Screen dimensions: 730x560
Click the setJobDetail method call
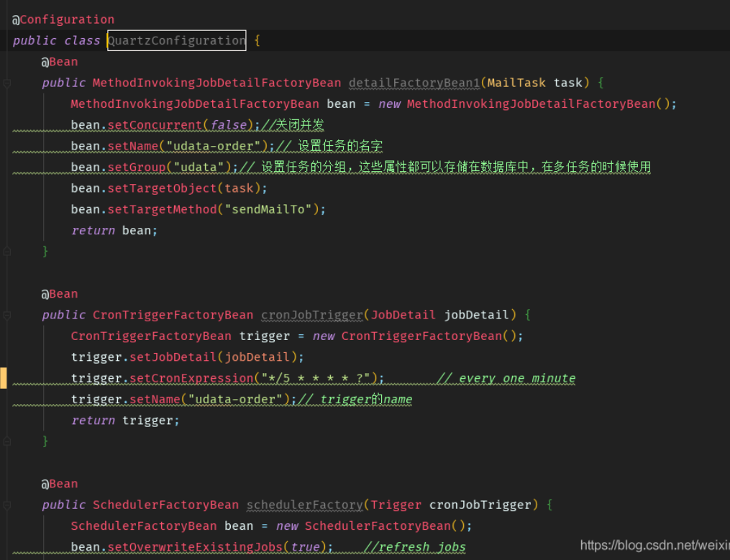173,357
